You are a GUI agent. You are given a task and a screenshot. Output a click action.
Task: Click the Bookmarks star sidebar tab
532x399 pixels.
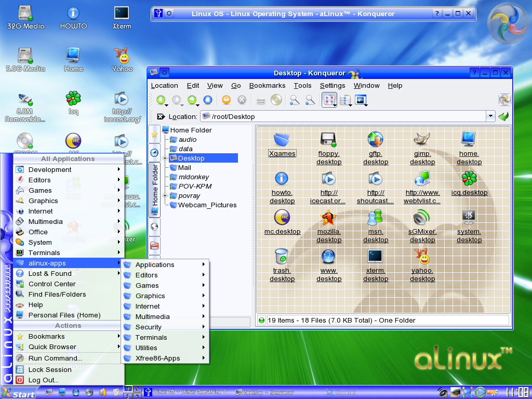coord(154,135)
